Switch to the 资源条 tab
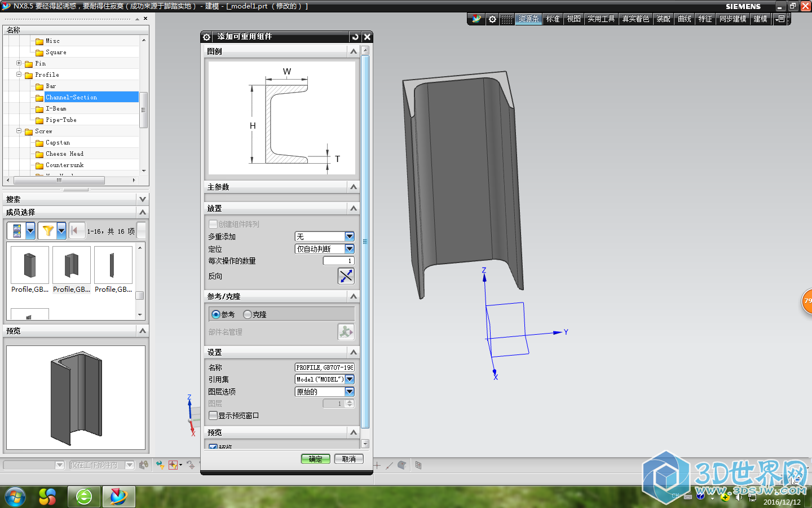 click(528, 19)
